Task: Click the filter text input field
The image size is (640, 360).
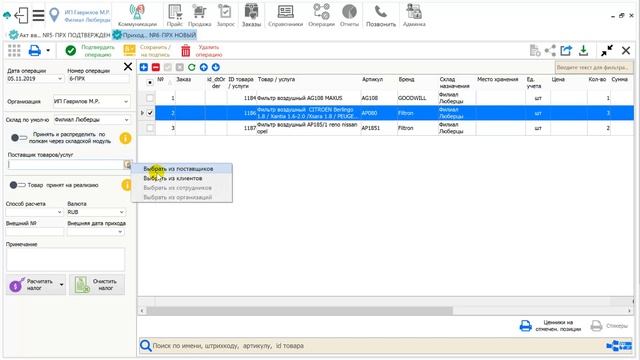Action: pos(593,67)
